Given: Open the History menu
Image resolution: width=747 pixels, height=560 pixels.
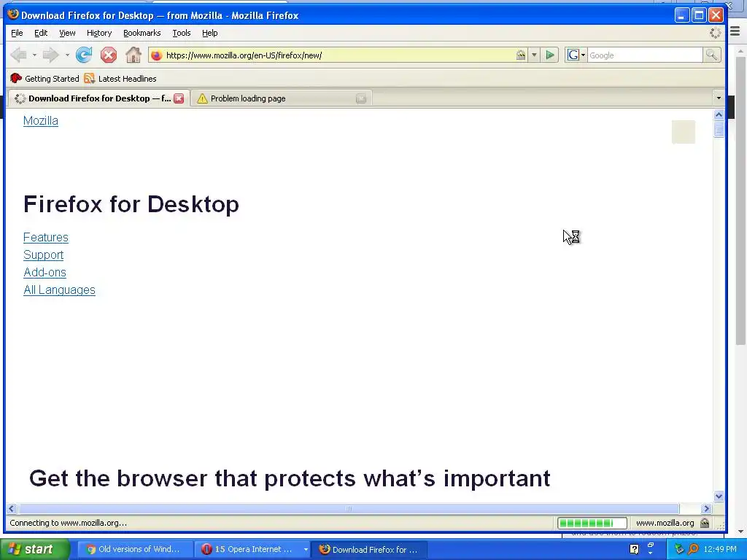Looking at the screenshot, I should tap(99, 33).
